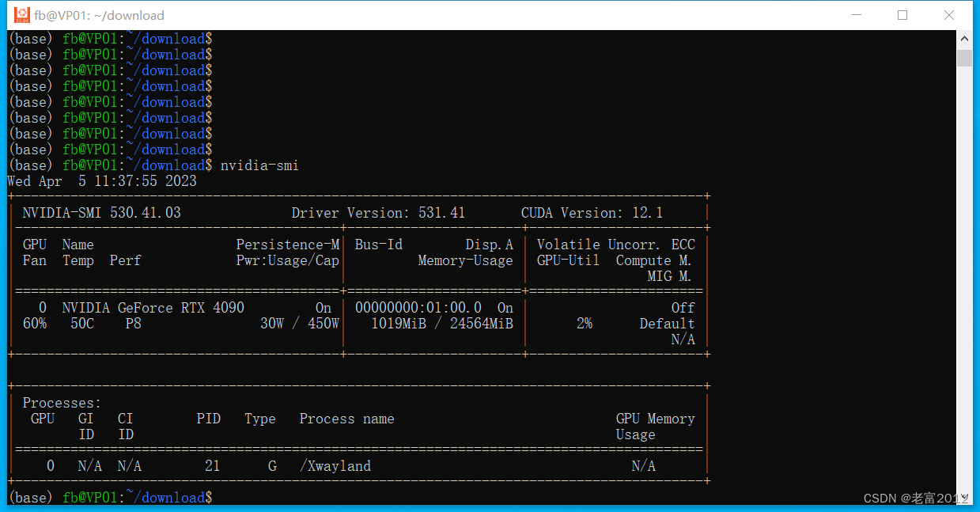Screen dimensions: 980x512
Task: Click the memory usage "1019MiB / 24564MiB"
Action: 442,324
